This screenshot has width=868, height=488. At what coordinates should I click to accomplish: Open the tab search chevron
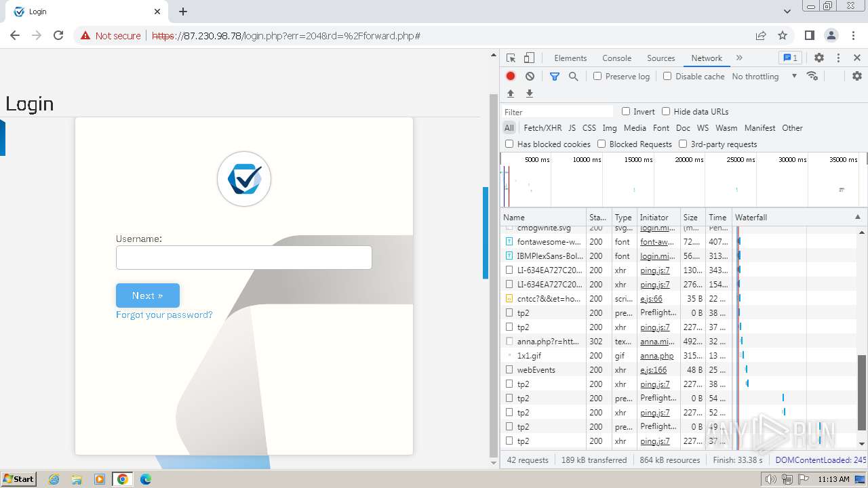tap(787, 12)
